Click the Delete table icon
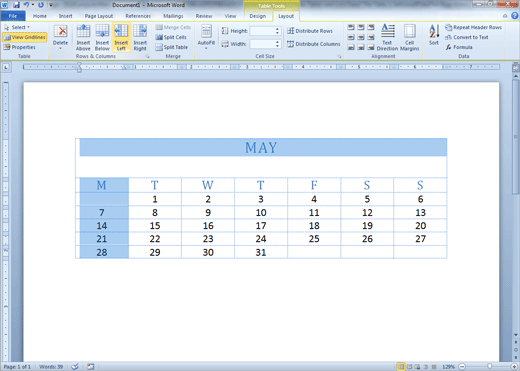 (60, 31)
